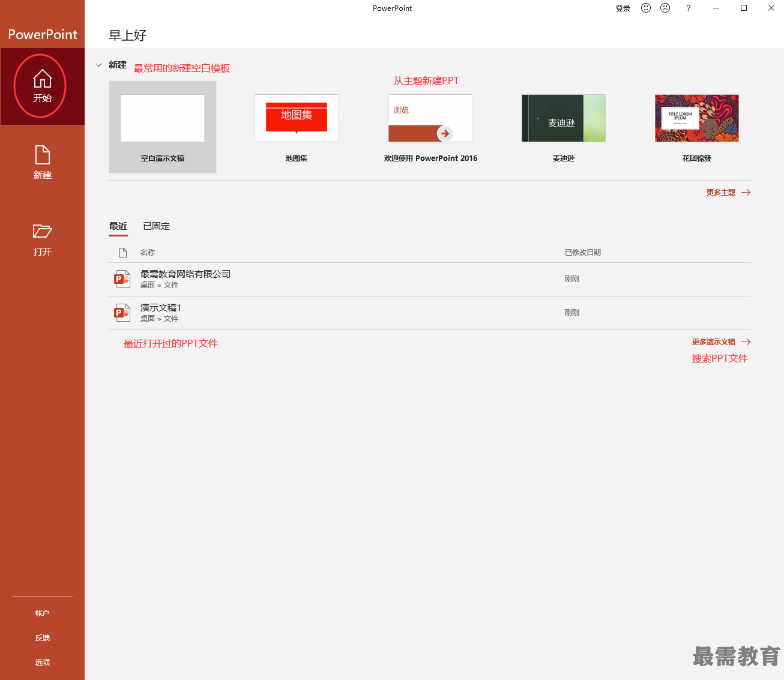
Task: Send a smile feedback face icon
Action: [x=646, y=8]
